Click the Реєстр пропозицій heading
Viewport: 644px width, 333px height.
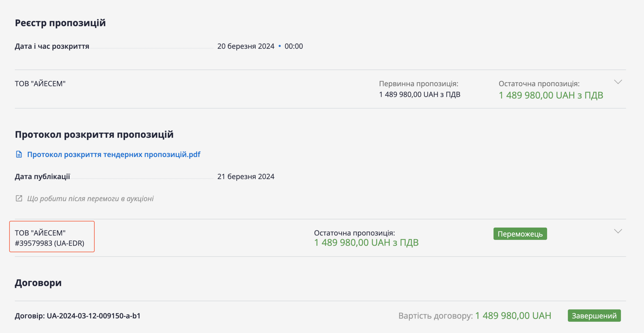(x=60, y=23)
